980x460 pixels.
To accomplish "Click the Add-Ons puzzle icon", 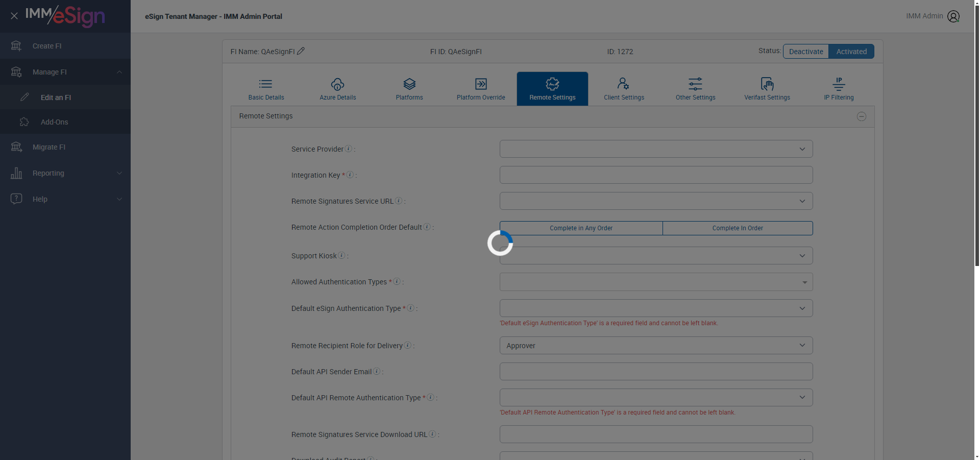I will pos(24,122).
